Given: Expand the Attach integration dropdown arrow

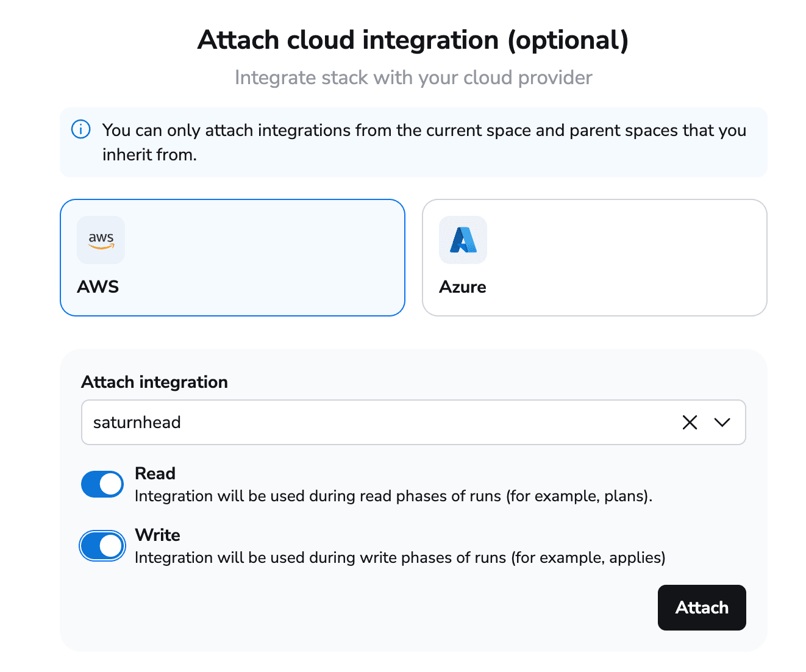Looking at the screenshot, I should [722, 422].
